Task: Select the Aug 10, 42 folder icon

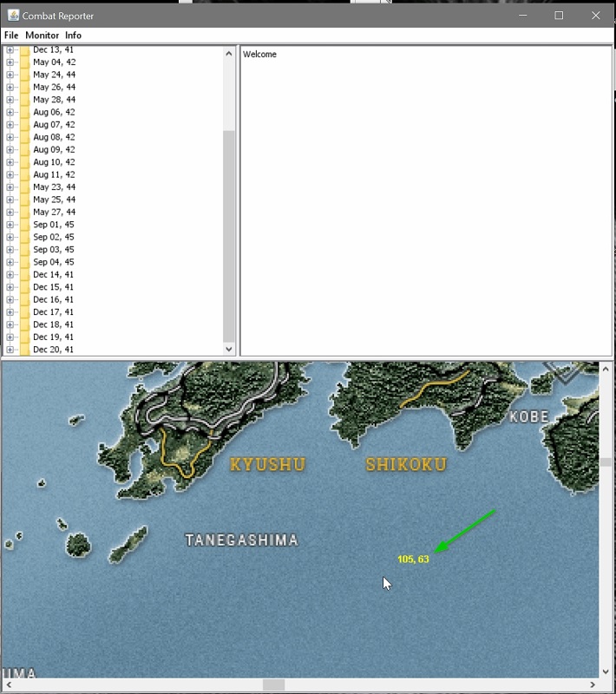Action: coord(25,162)
